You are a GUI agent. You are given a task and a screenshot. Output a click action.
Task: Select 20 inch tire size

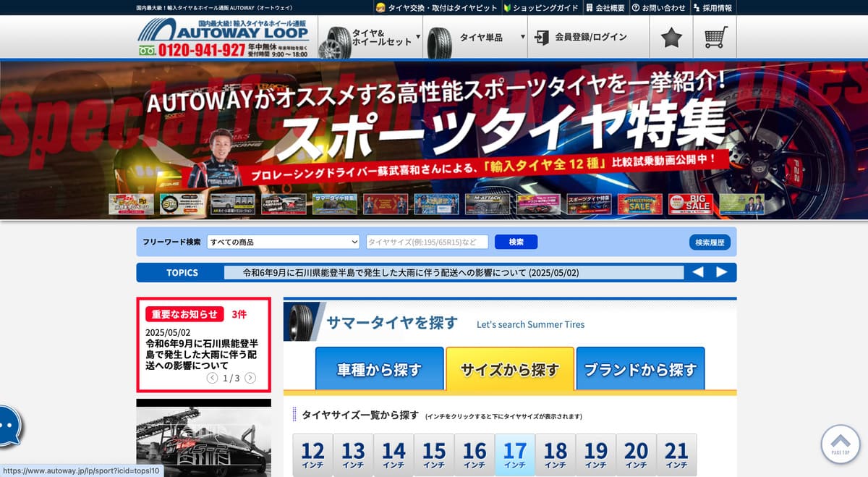(x=637, y=455)
